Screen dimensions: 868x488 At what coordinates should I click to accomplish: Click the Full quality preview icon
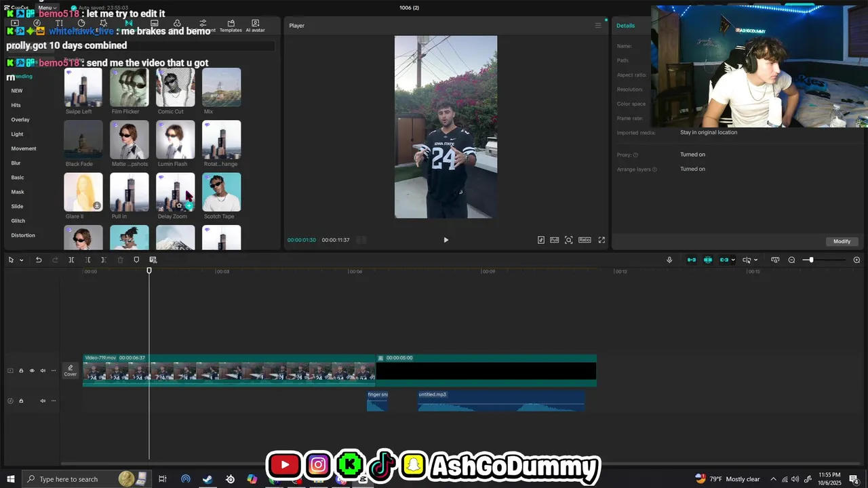click(555, 240)
